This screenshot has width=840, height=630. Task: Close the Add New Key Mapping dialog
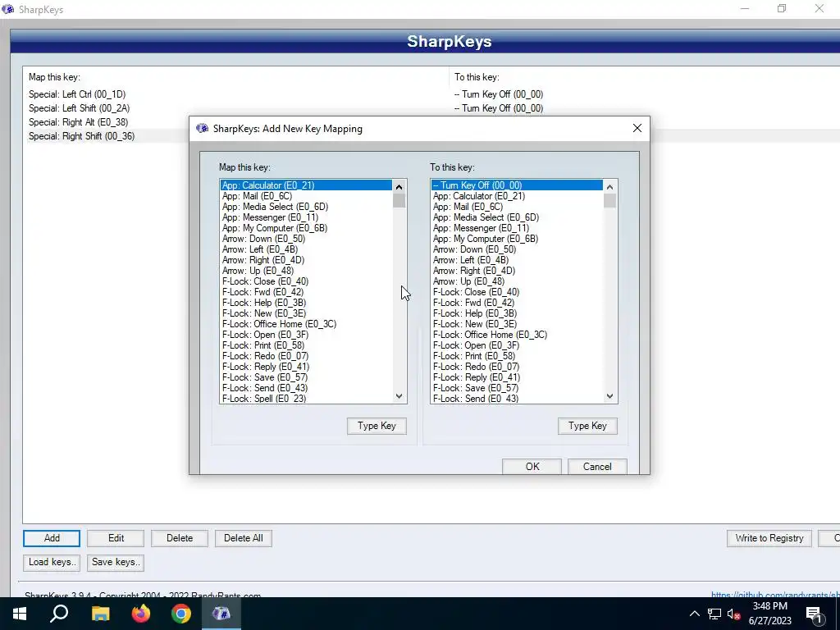[x=637, y=128]
